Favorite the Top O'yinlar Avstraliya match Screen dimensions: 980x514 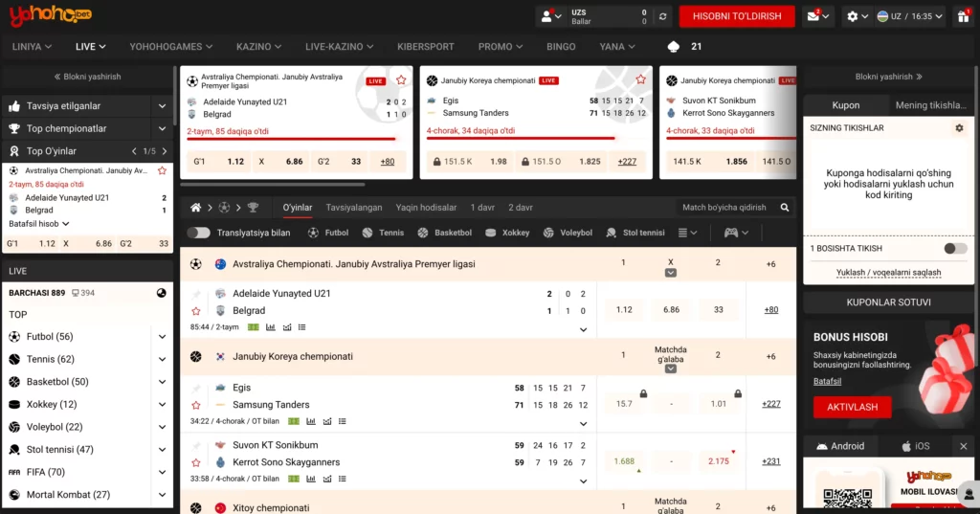pos(163,170)
